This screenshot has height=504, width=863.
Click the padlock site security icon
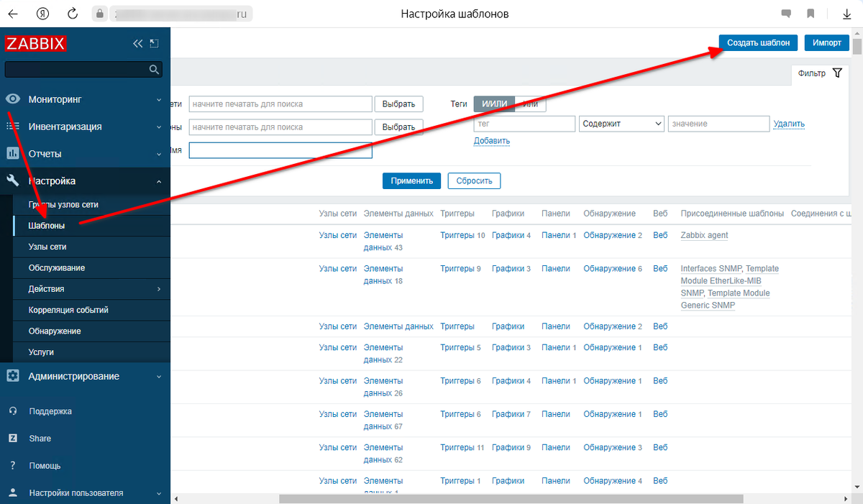click(x=99, y=14)
